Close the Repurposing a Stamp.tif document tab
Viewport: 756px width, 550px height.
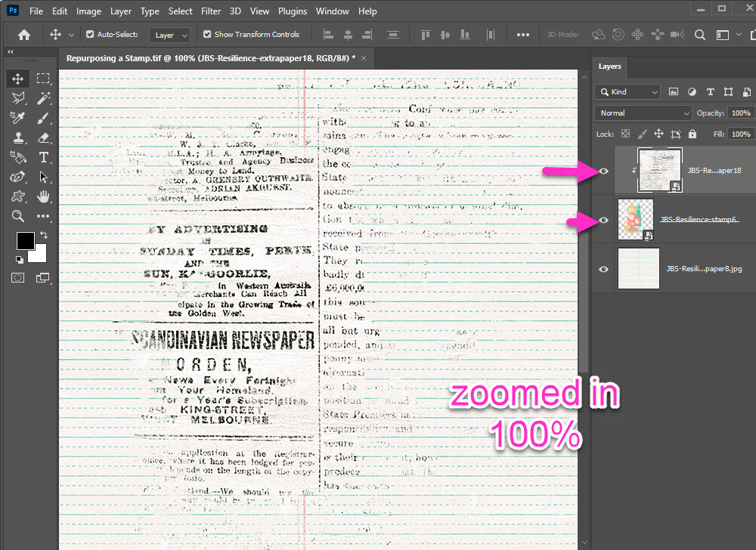pos(364,58)
